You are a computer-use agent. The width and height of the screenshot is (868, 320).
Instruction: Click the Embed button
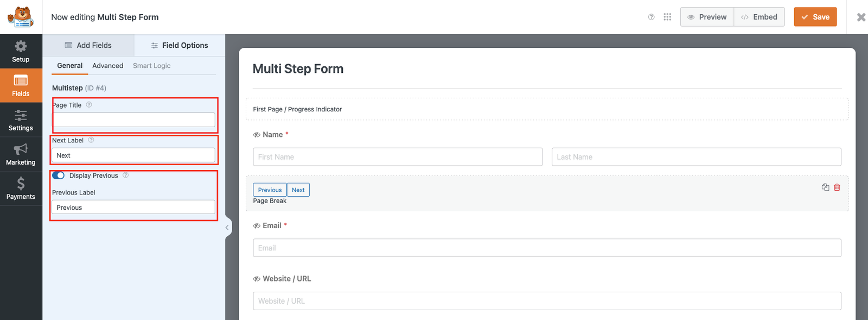coord(759,17)
